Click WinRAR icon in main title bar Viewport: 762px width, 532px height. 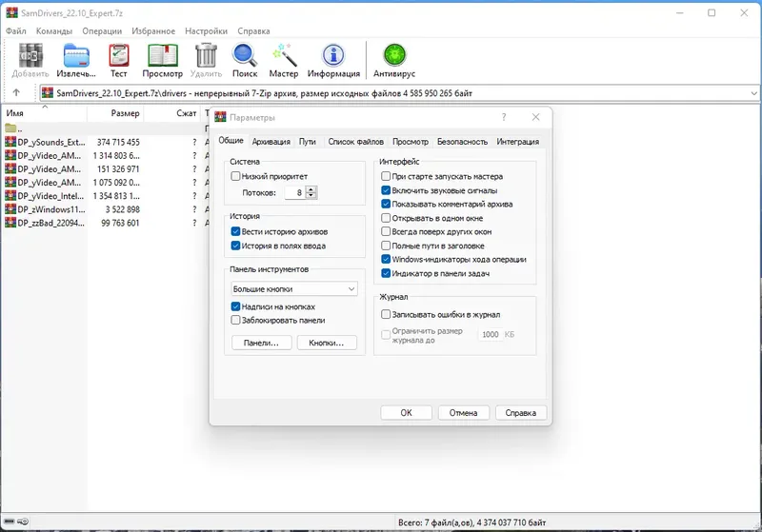coord(11,12)
